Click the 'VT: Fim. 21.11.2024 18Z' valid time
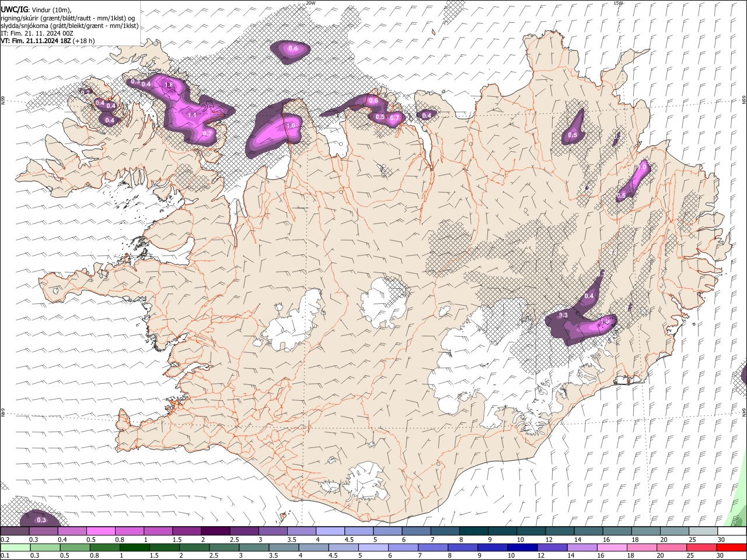This screenshot has width=747, height=560. 36,41
